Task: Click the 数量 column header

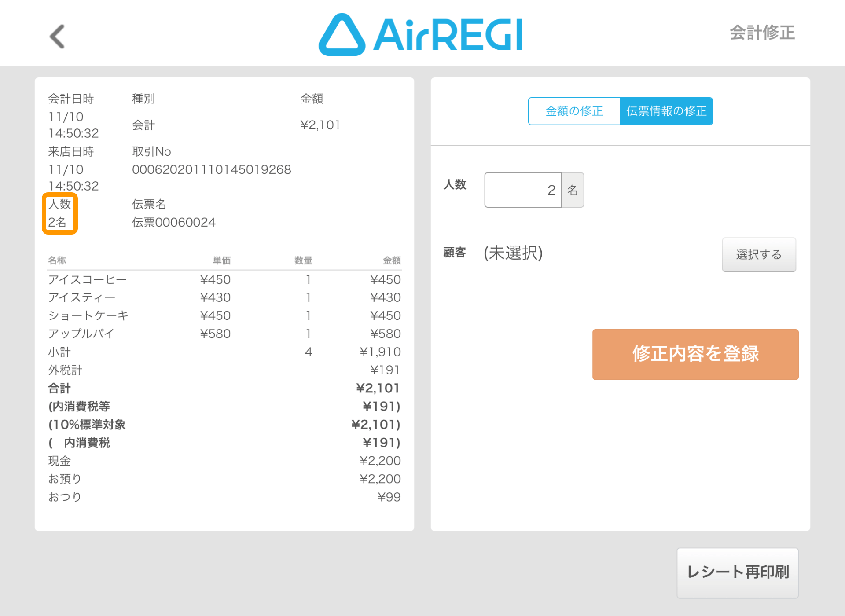Action: (303, 260)
